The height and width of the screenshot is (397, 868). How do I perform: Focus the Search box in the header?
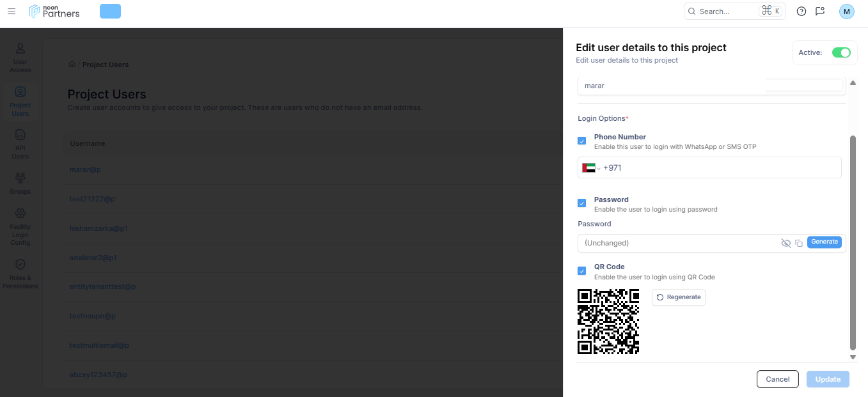pyautogui.click(x=735, y=12)
